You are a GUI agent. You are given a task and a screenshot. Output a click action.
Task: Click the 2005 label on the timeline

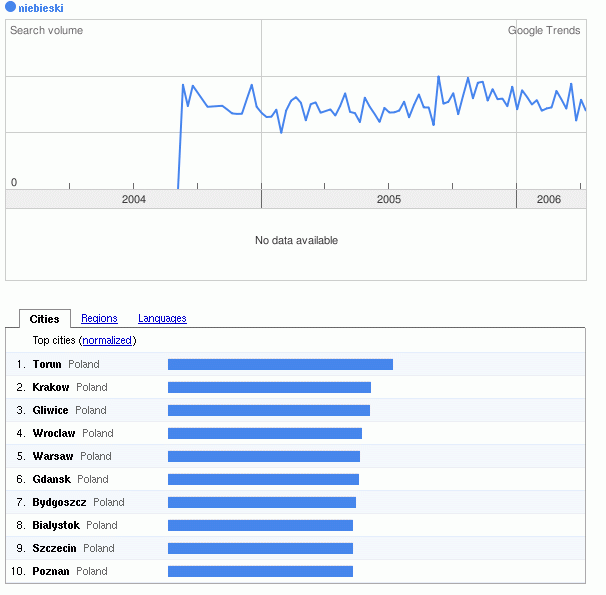click(389, 200)
